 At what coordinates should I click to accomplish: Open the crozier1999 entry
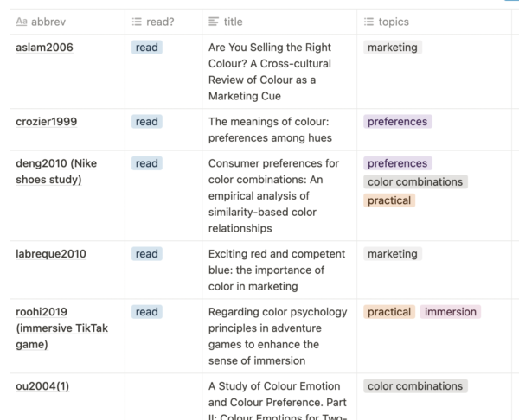(x=46, y=122)
